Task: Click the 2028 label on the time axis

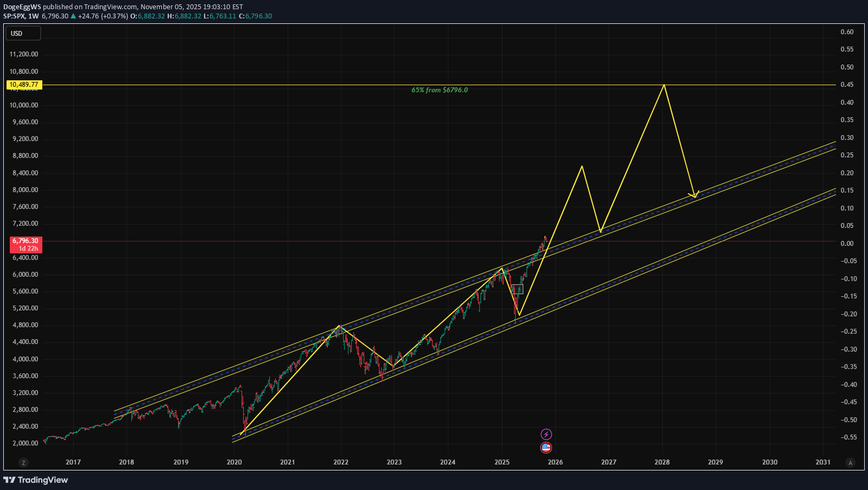Action: click(662, 462)
